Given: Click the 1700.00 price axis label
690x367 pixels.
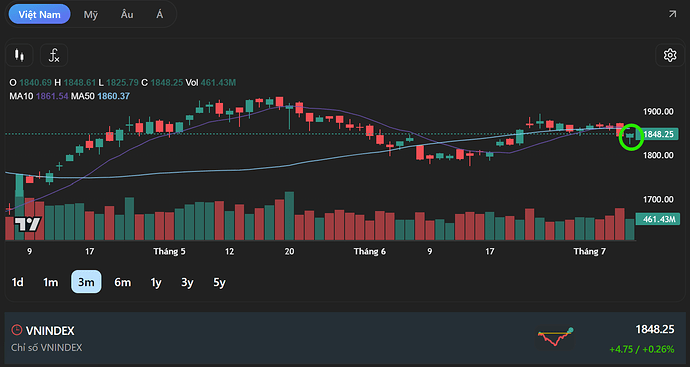Looking at the screenshot, I should click(658, 199).
